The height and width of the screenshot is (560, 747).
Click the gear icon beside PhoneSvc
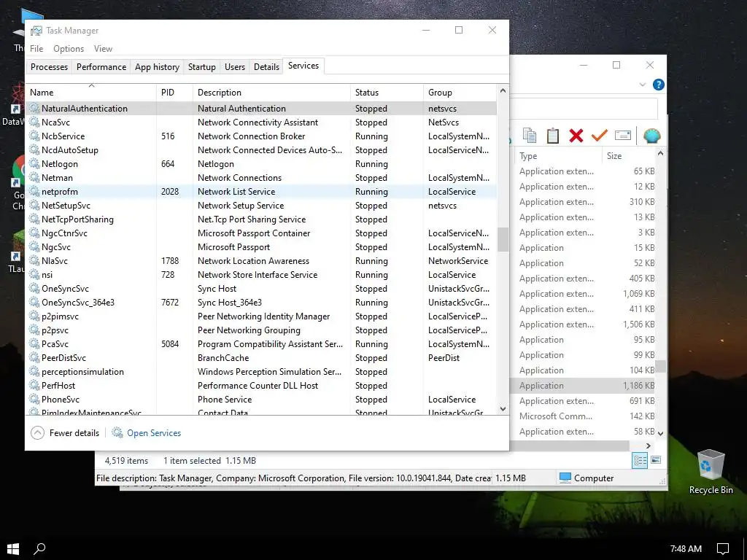(x=34, y=399)
